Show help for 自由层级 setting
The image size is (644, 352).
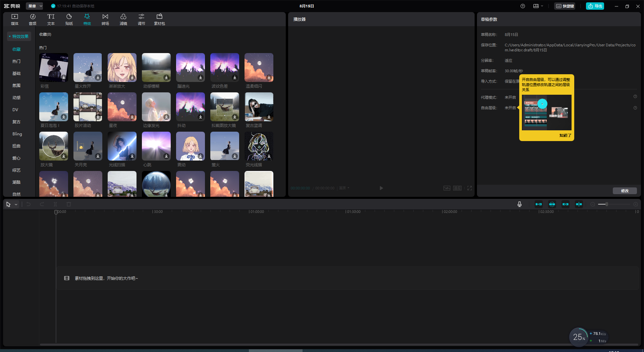(635, 108)
